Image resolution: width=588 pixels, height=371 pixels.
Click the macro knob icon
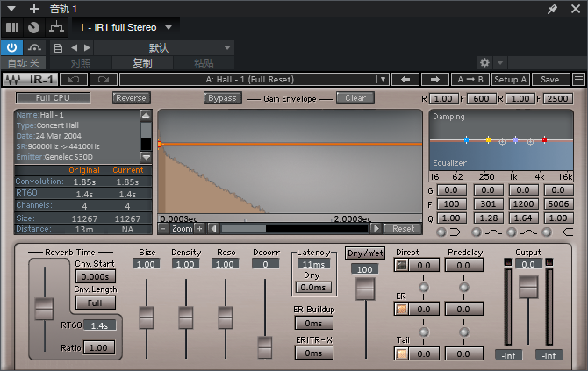33,27
